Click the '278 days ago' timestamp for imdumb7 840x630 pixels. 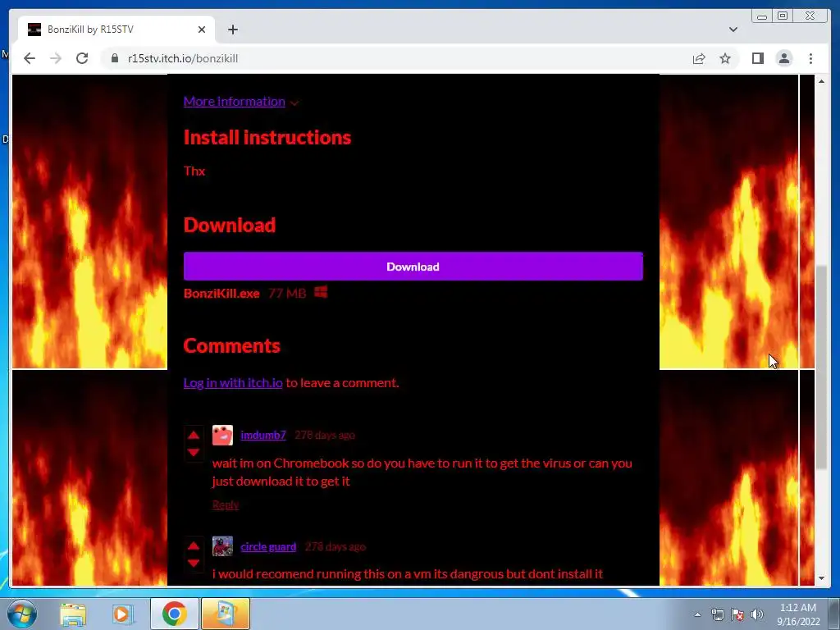point(325,435)
